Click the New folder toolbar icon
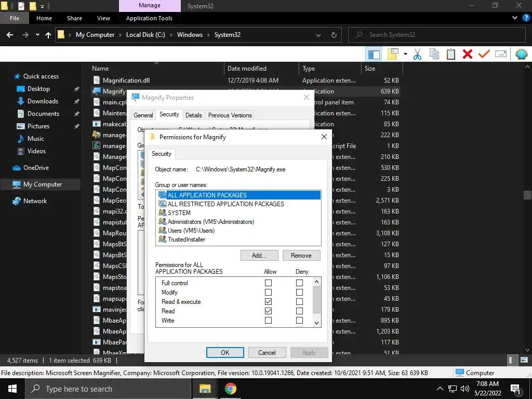Image resolution: width=532 pixels, height=399 pixels. pyautogui.click(x=393, y=54)
